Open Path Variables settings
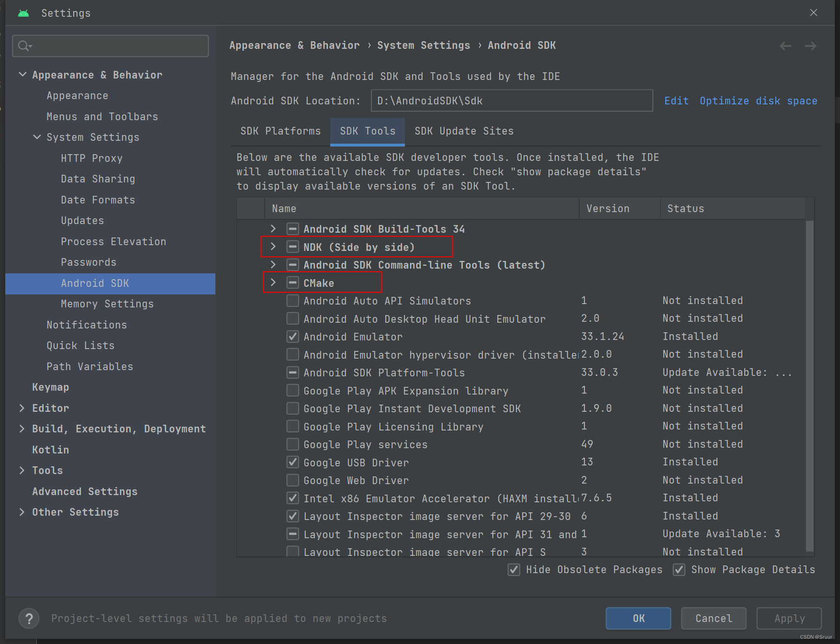The image size is (840, 644). pyautogui.click(x=90, y=367)
